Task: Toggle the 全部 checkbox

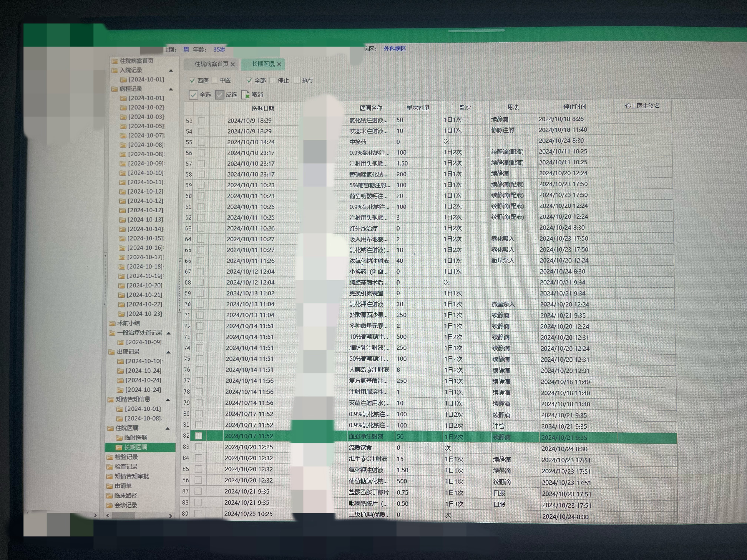Action: click(x=249, y=80)
